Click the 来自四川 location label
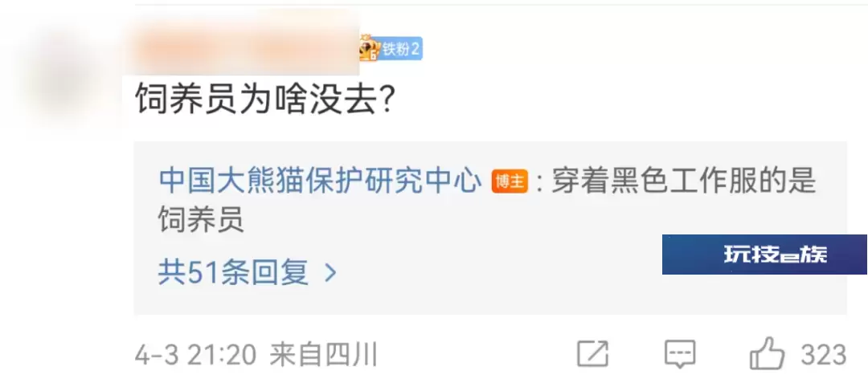 [323, 355]
